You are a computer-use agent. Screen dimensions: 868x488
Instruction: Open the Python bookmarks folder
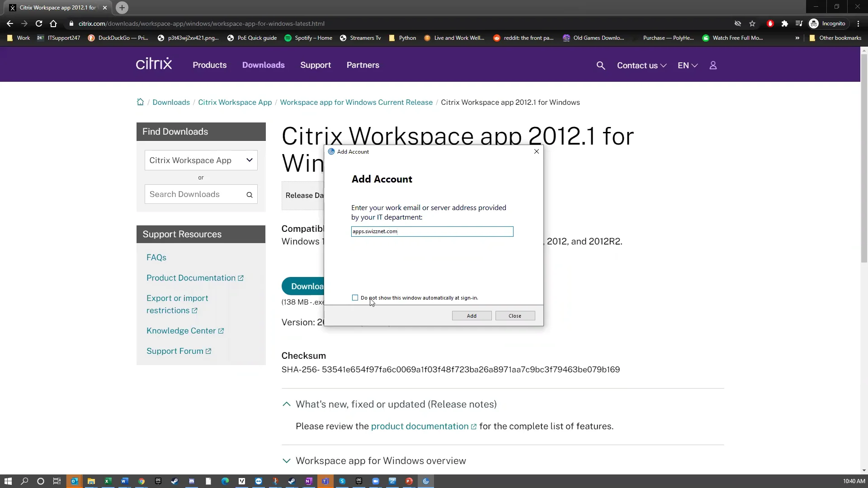coord(402,38)
